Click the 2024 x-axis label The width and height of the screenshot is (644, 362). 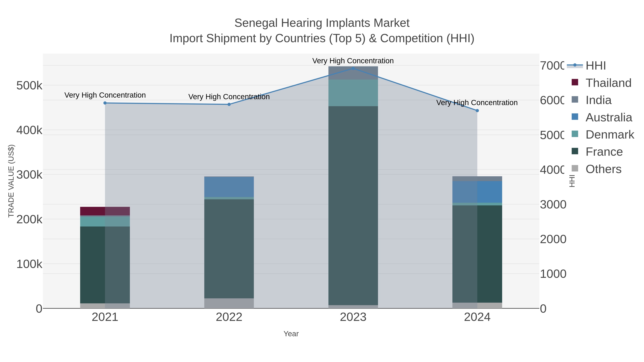[x=477, y=317]
